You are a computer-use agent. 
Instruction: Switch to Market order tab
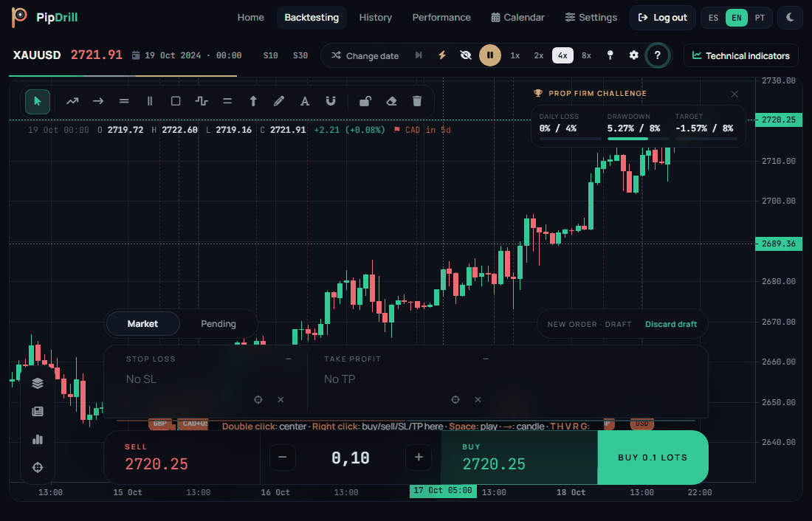[x=142, y=324]
